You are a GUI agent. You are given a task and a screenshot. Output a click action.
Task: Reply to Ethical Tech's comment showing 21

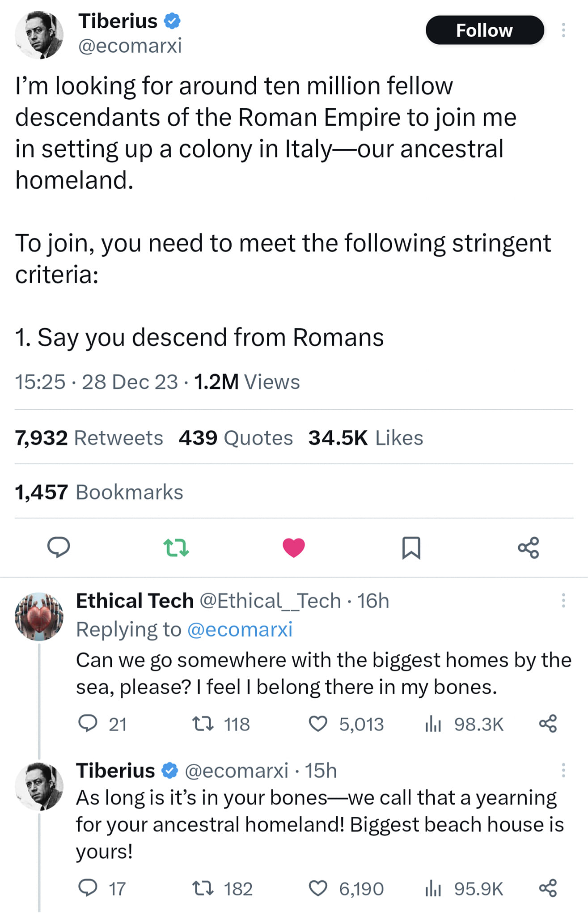[88, 724]
